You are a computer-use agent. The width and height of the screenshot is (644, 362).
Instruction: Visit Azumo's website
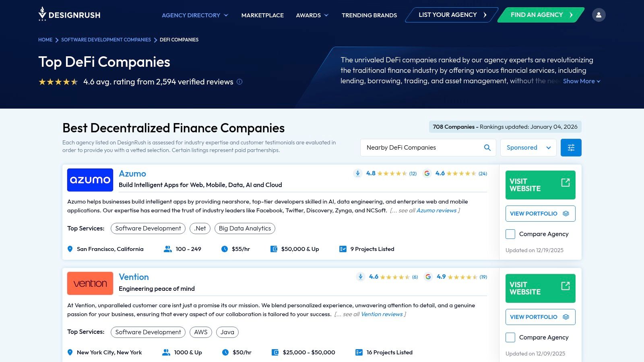click(x=540, y=185)
